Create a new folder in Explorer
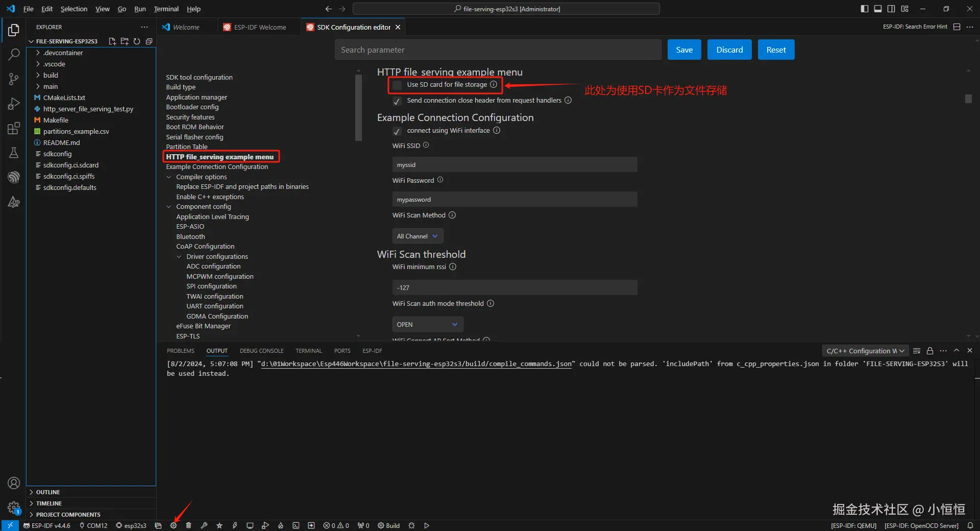This screenshot has height=531, width=980. [x=125, y=41]
